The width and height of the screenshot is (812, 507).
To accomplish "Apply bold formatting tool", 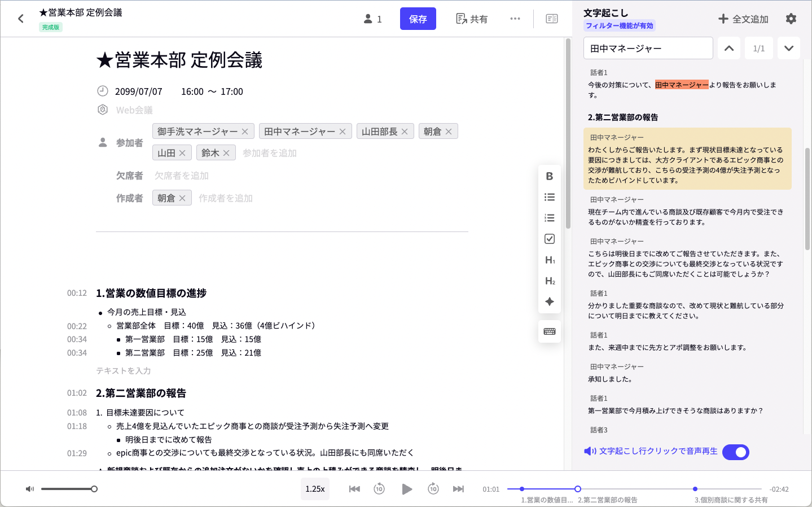I will tap(550, 176).
